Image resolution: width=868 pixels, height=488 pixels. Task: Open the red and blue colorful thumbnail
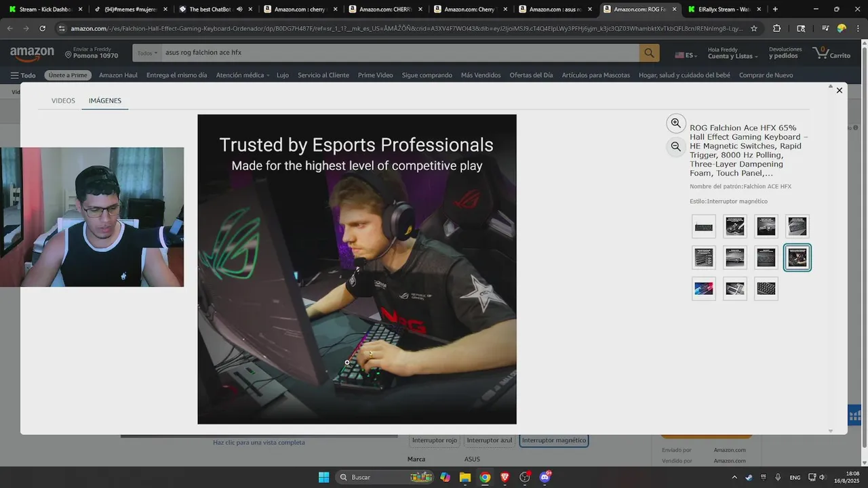point(704,289)
